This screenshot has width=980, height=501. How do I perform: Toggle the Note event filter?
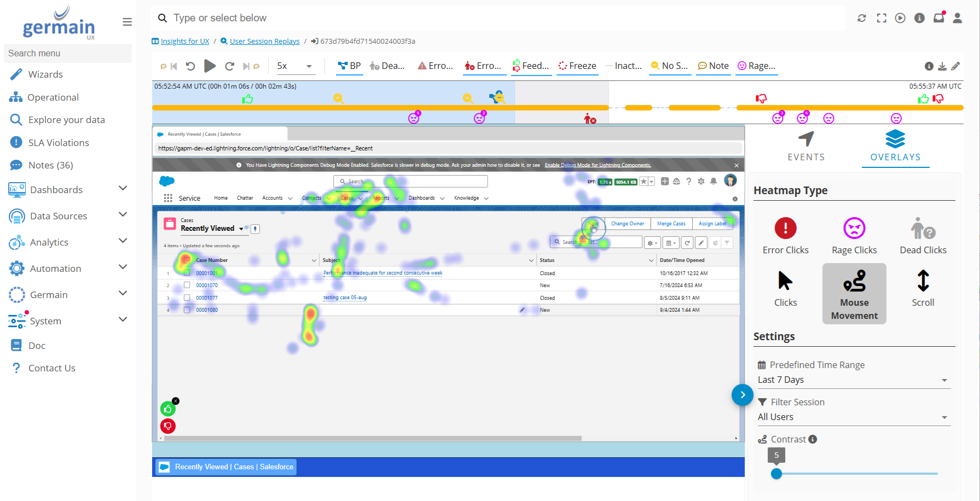(713, 66)
